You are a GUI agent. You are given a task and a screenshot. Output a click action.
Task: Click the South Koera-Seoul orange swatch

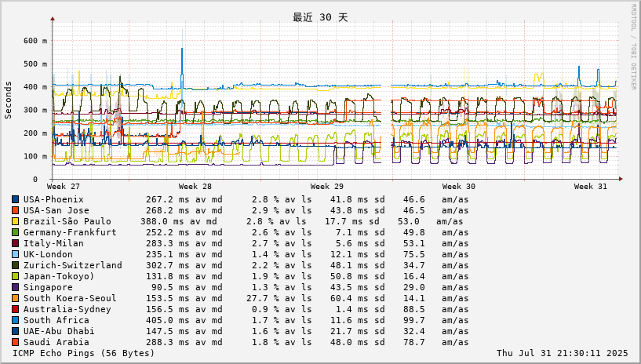pos(15,299)
